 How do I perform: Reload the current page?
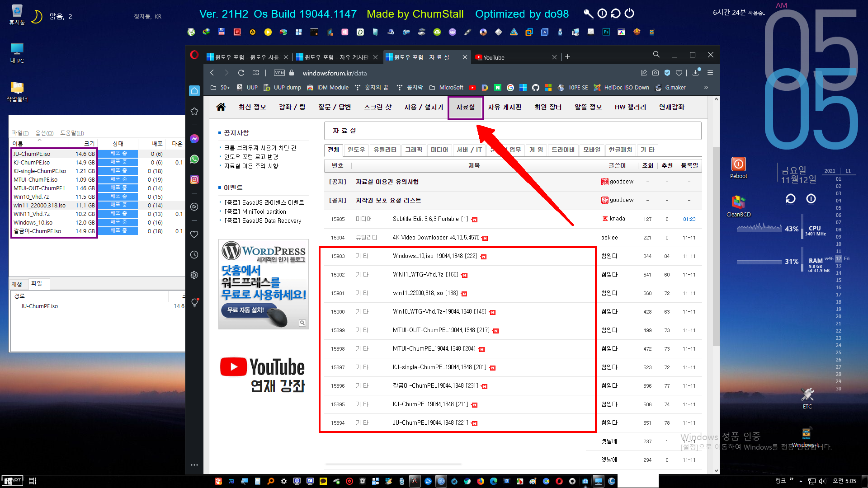coord(241,73)
